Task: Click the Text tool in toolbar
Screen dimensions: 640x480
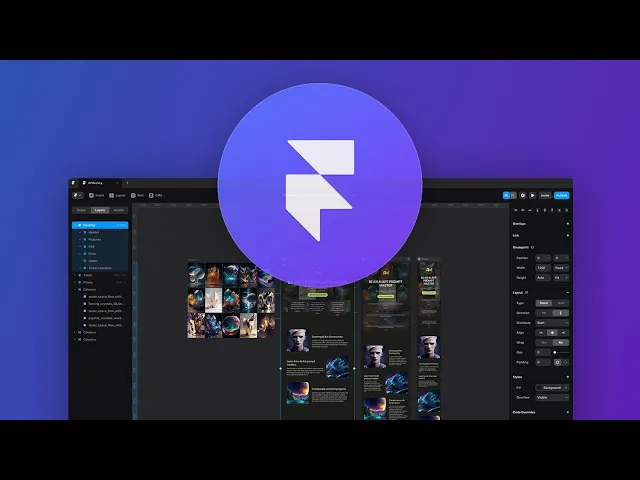Action: [137, 196]
